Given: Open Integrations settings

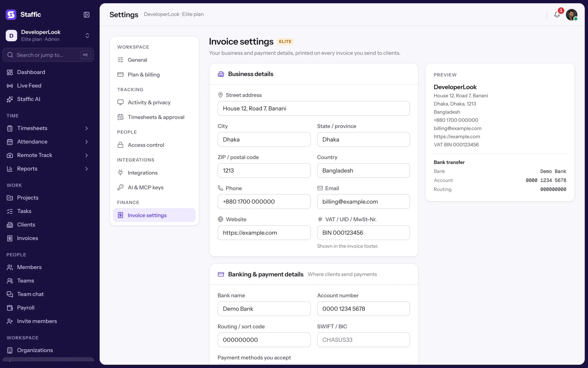Looking at the screenshot, I should [x=154, y=173].
